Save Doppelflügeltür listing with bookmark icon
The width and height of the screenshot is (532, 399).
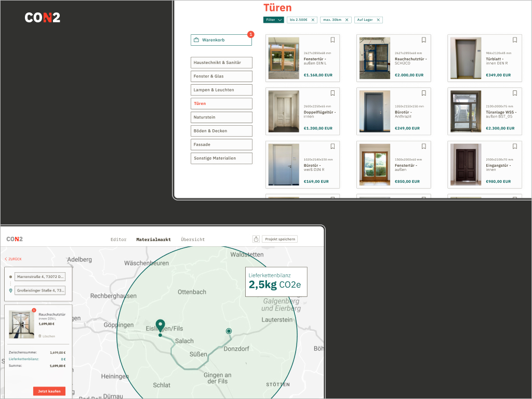pos(332,94)
